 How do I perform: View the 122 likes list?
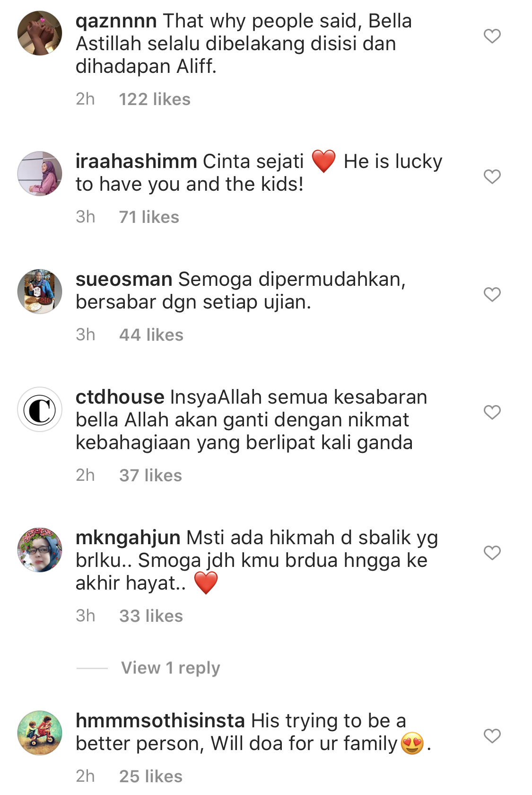pos(155,99)
